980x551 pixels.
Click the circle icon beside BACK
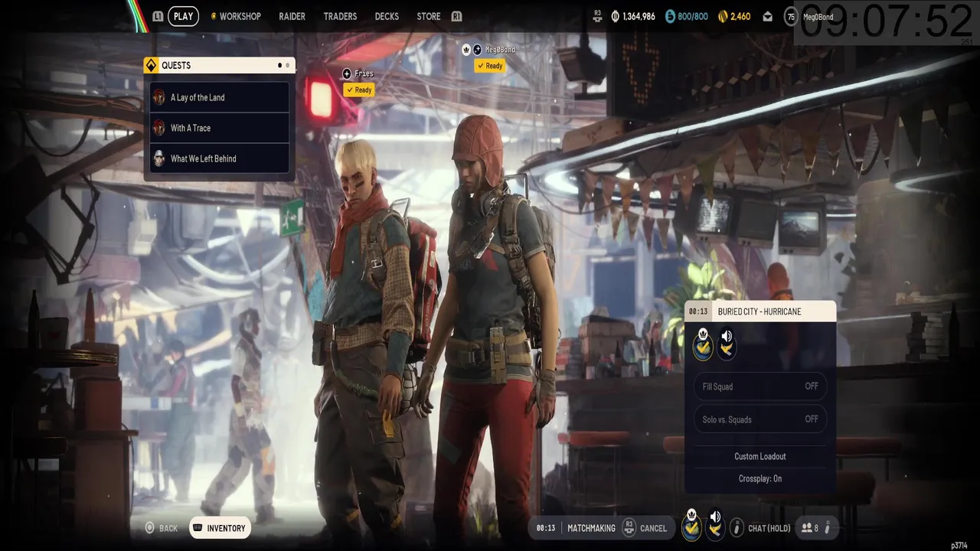click(x=150, y=528)
